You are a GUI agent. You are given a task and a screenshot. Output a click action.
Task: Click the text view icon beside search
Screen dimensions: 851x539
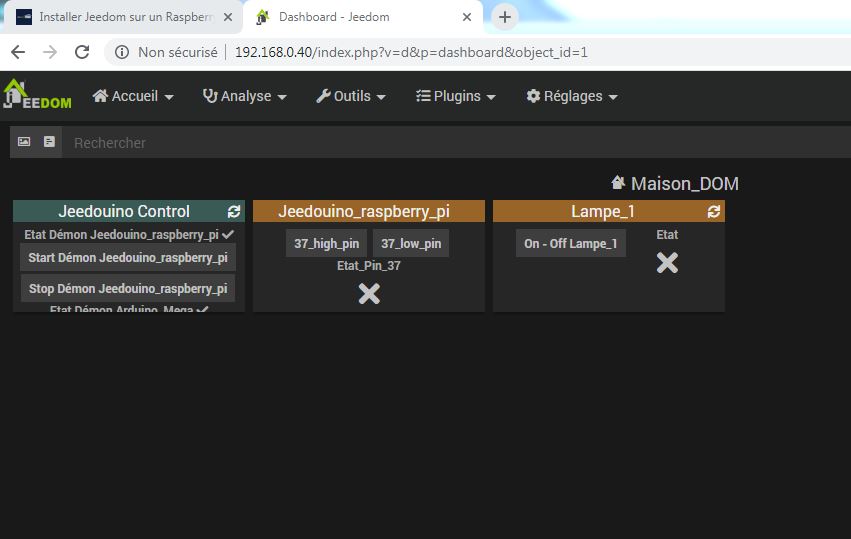click(x=49, y=142)
